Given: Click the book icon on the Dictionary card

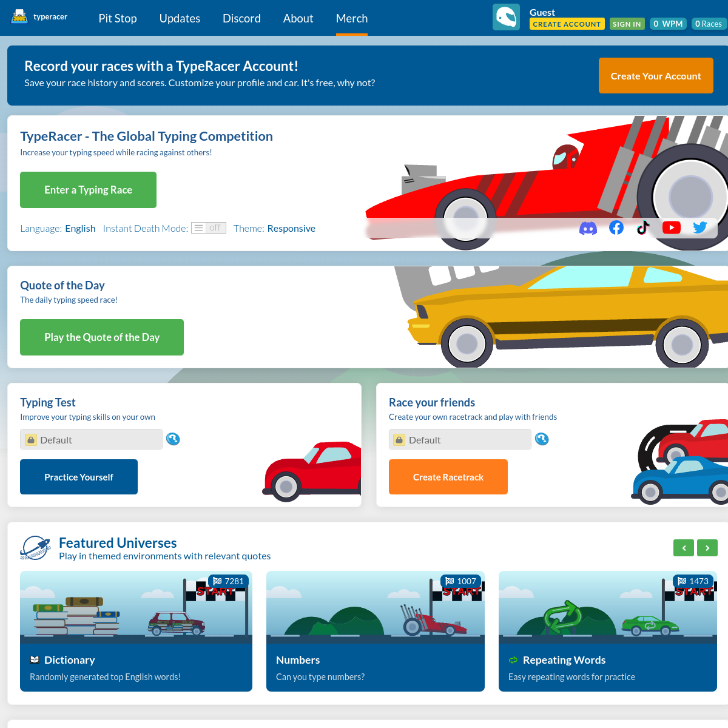Looking at the screenshot, I should point(33,659).
